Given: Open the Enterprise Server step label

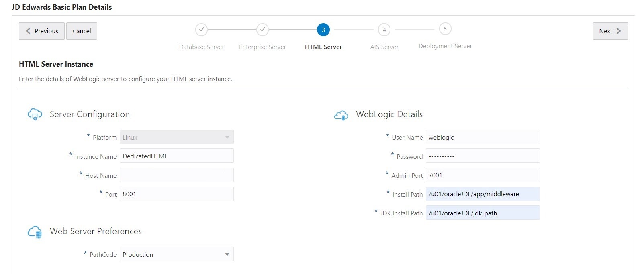Looking at the screenshot, I should (x=262, y=47).
